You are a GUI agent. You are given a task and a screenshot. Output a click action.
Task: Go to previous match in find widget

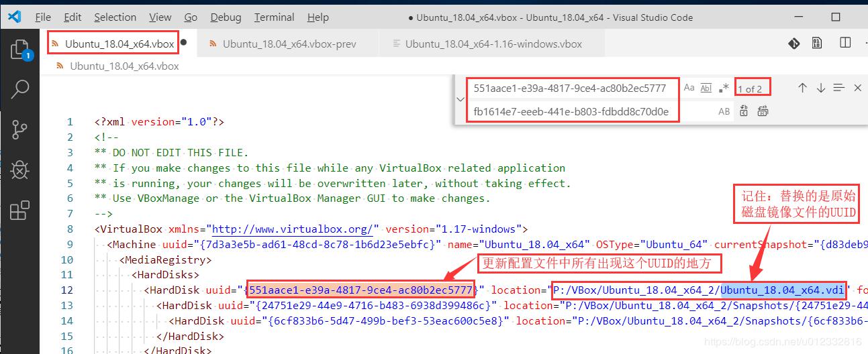802,88
